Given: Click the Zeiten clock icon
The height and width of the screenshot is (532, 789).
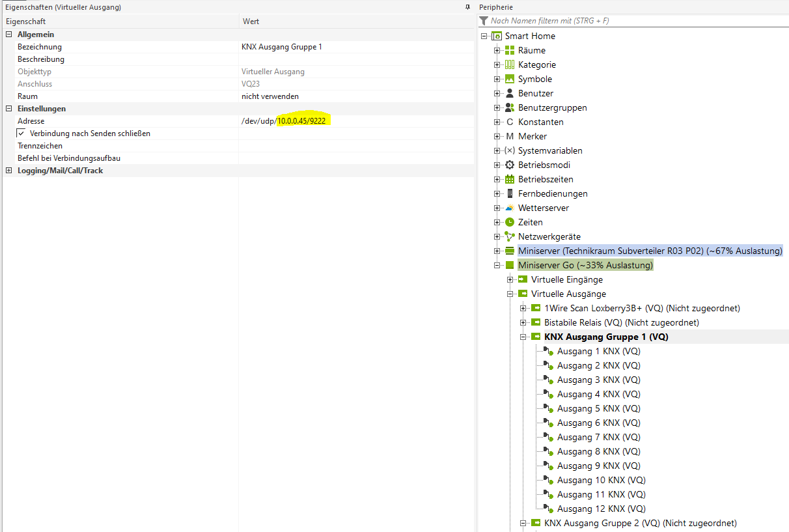Looking at the screenshot, I should 510,222.
